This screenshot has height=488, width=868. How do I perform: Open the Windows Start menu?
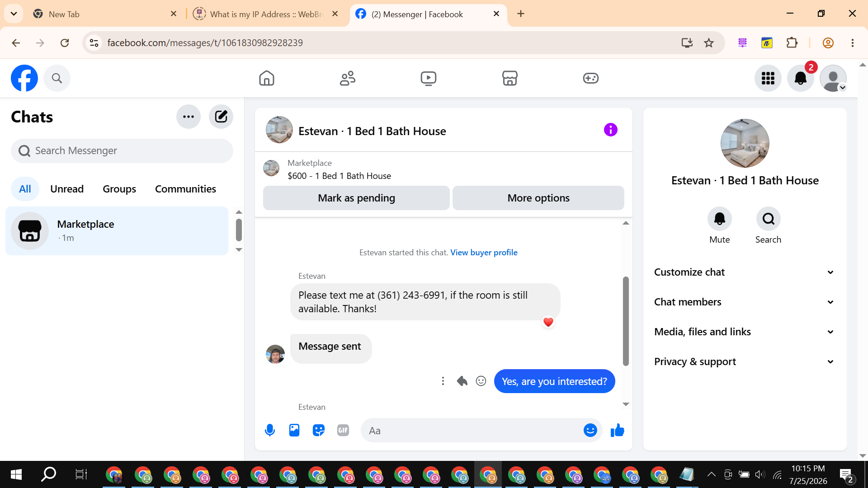[16, 474]
